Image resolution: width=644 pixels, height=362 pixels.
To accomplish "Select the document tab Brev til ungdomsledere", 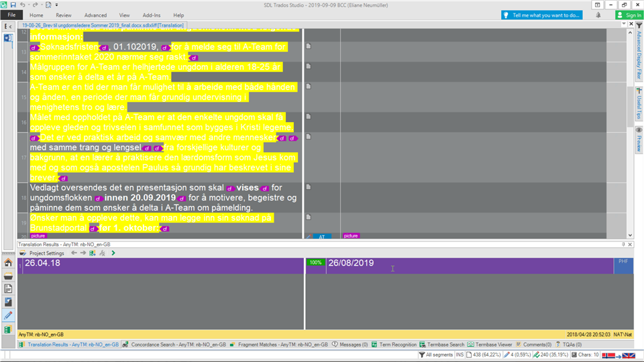I will point(103,25).
